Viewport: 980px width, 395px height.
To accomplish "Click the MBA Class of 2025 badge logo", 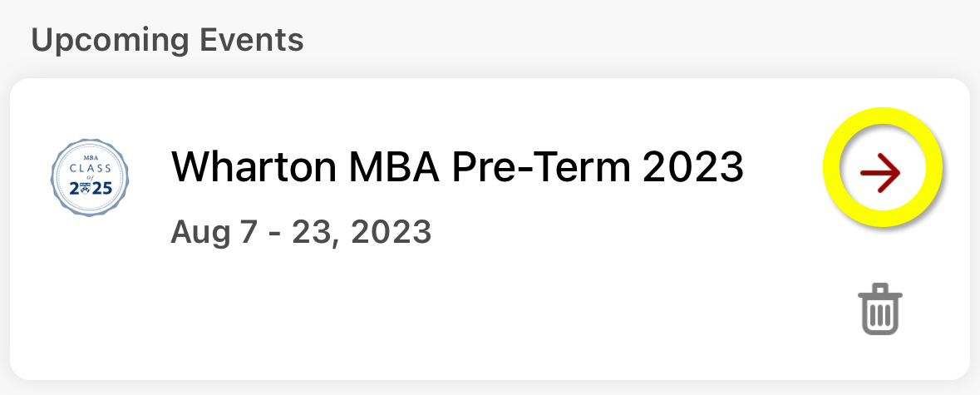I will (90, 177).
